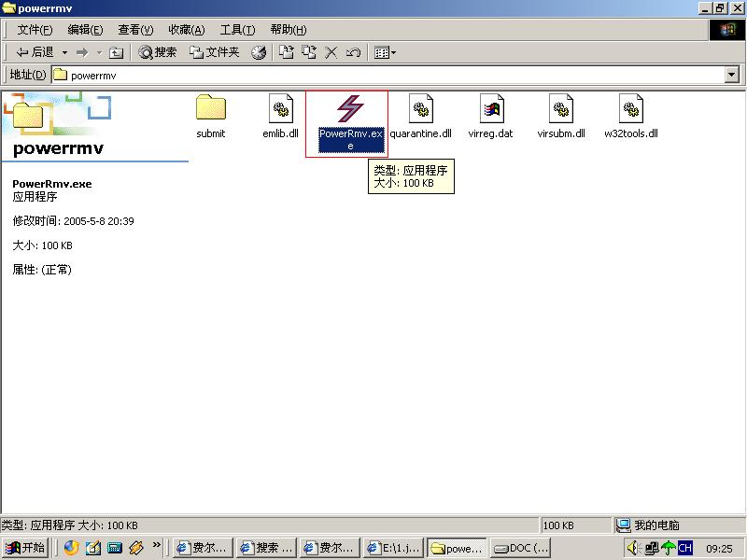Switch to the DOC (... taskbar window
This screenshot has height=560, width=747.
point(521,548)
